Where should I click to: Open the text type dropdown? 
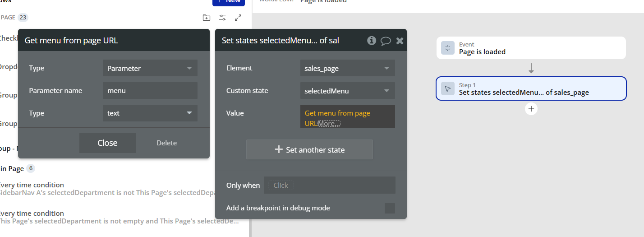point(150,113)
